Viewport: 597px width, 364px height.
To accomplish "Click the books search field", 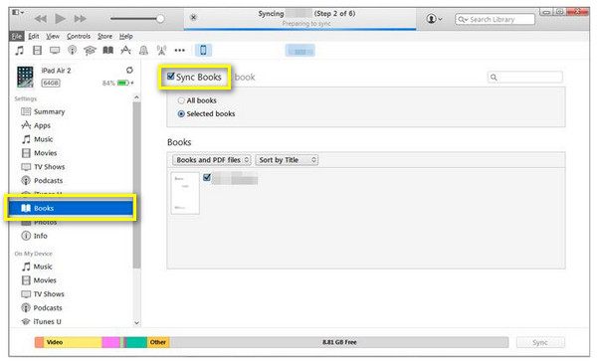I will pyautogui.click(x=525, y=78).
